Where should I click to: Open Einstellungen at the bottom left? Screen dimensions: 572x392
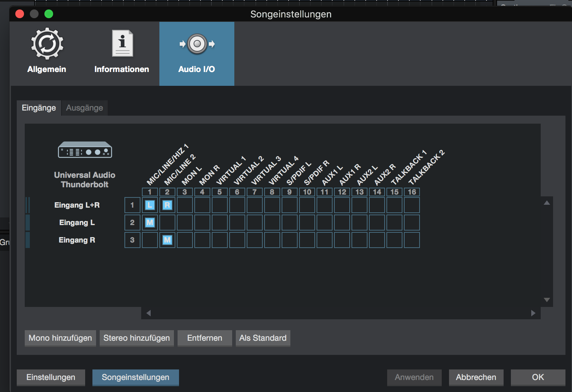coord(51,377)
